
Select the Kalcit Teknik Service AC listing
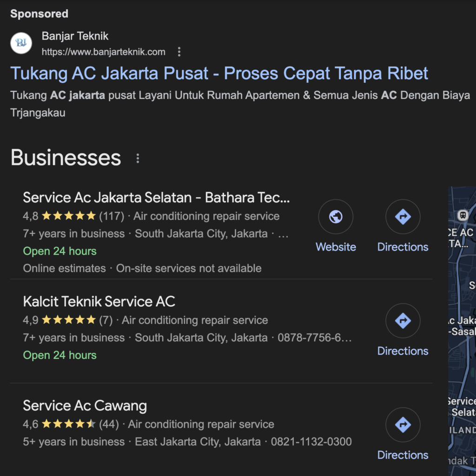click(99, 301)
